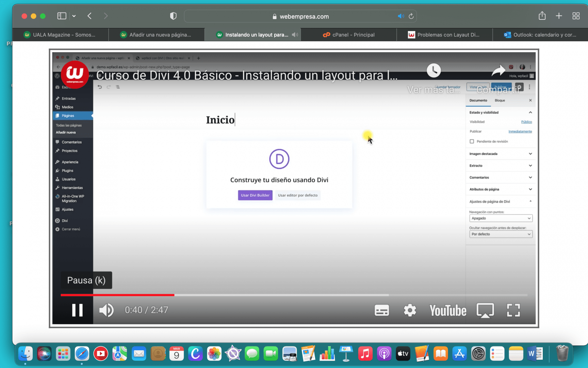
Task: Click Usar Divi Builder button
Action: [255, 195]
